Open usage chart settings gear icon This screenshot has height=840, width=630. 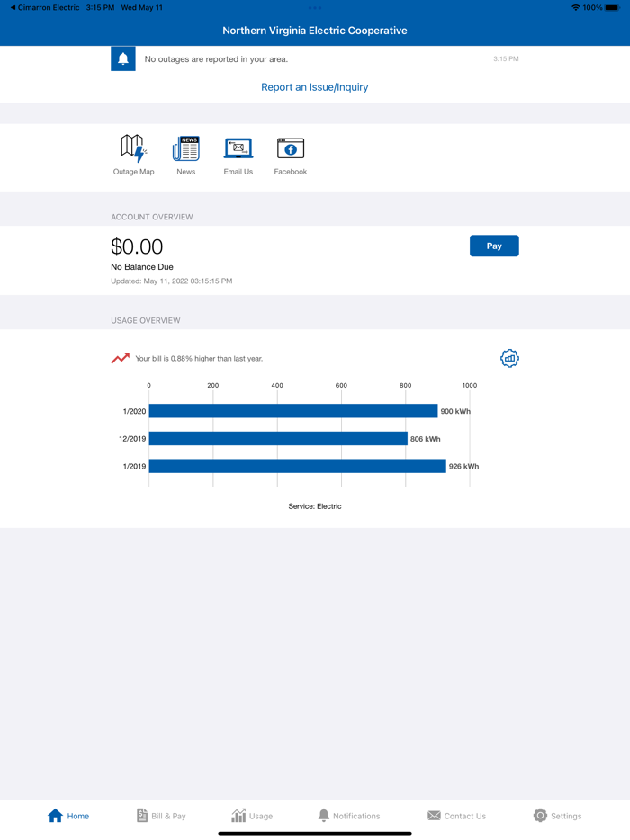point(509,358)
